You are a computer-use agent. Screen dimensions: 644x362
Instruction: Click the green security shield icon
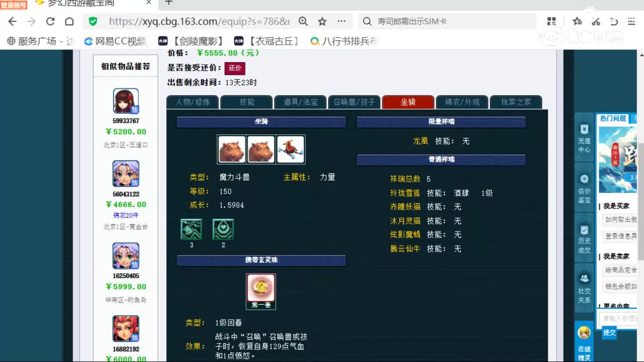[93, 21]
